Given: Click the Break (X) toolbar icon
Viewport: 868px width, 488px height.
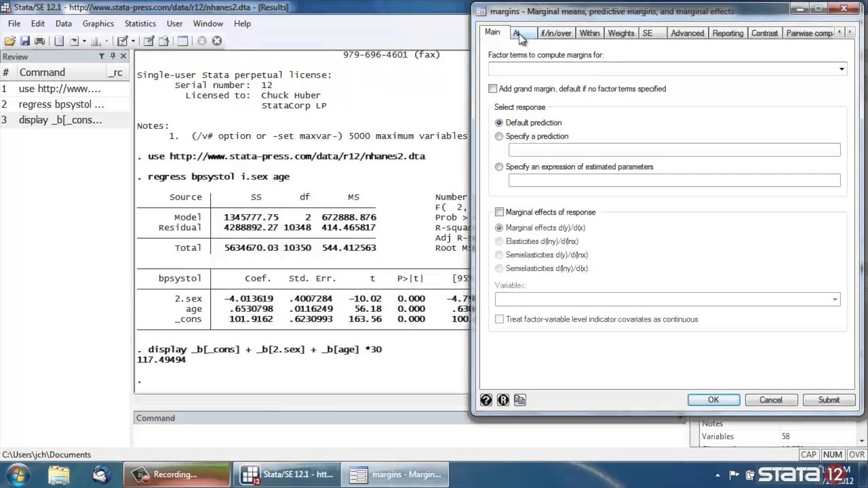Looking at the screenshot, I should click(216, 41).
